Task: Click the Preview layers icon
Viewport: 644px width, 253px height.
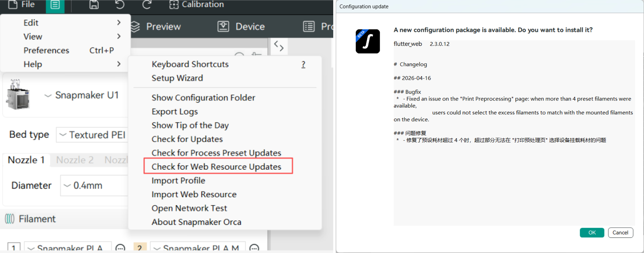Action: click(x=135, y=27)
